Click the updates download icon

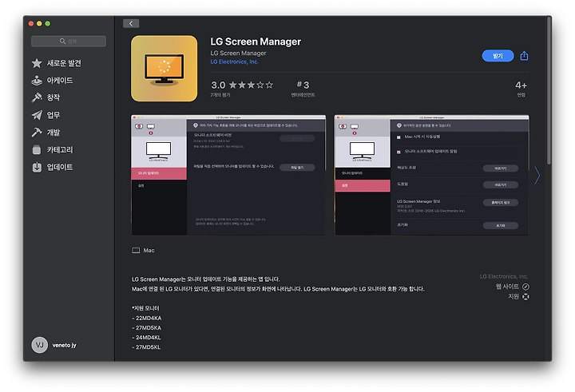(x=37, y=167)
